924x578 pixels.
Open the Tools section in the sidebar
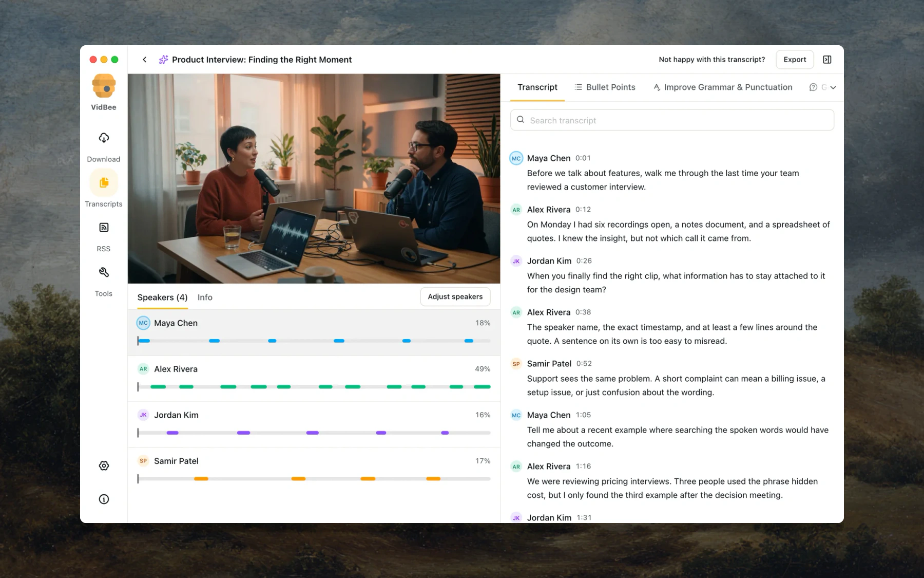click(x=104, y=281)
